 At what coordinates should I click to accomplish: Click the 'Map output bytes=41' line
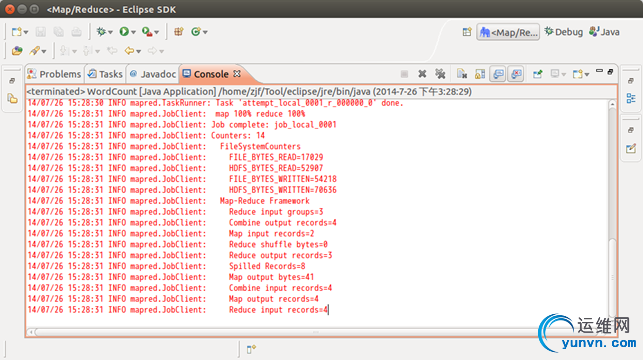[x=171, y=277]
